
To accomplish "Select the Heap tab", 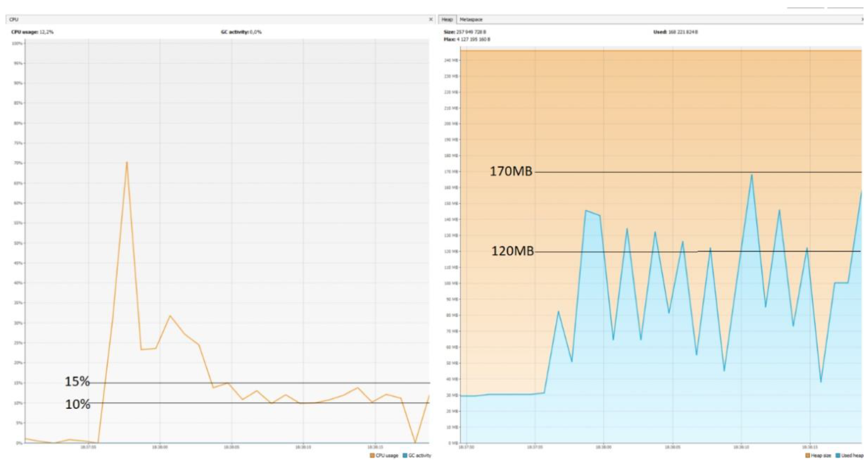I will pos(447,20).
